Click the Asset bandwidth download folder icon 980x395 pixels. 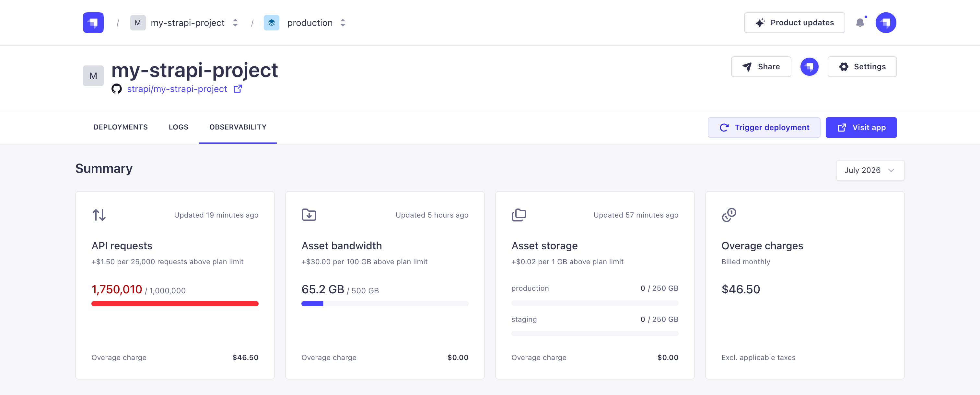coord(309,215)
